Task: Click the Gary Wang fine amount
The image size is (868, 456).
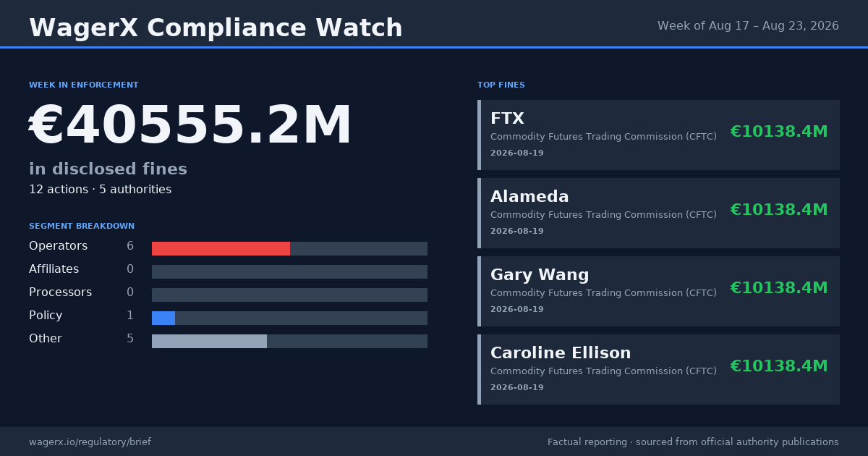Action: (779, 288)
